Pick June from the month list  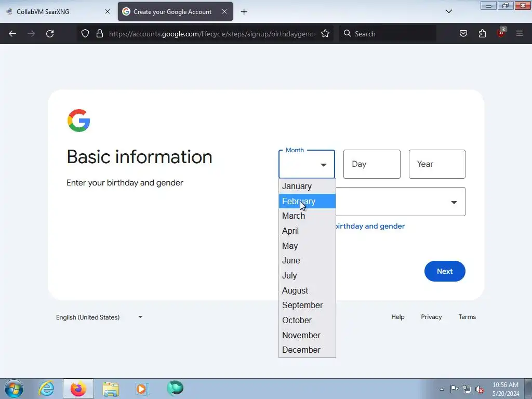(x=307, y=261)
